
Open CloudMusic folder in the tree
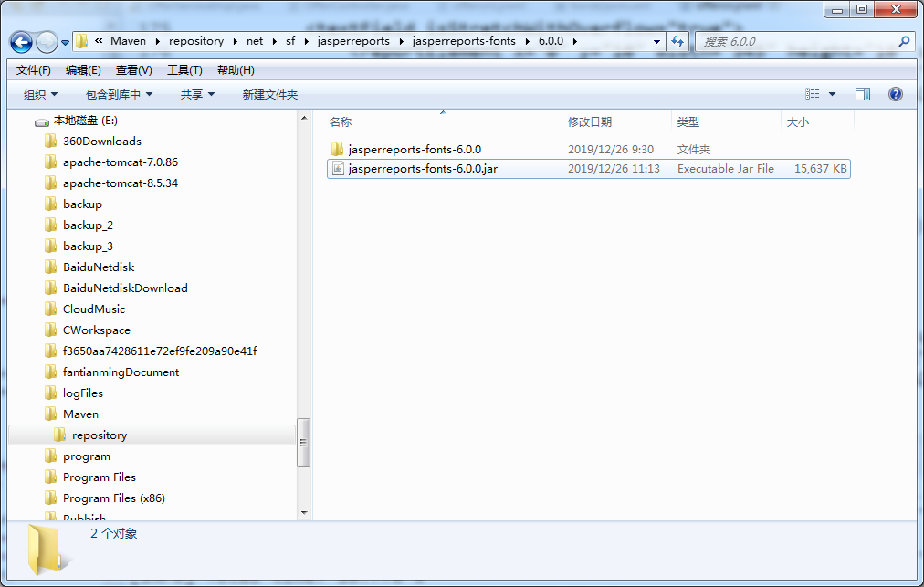pyautogui.click(x=94, y=309)
